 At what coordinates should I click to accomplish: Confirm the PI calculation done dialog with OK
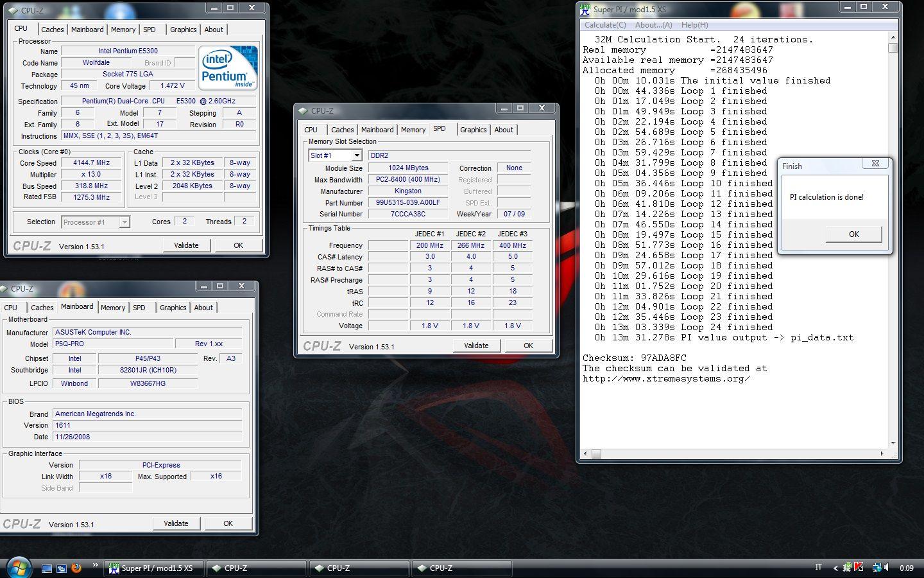854,234
